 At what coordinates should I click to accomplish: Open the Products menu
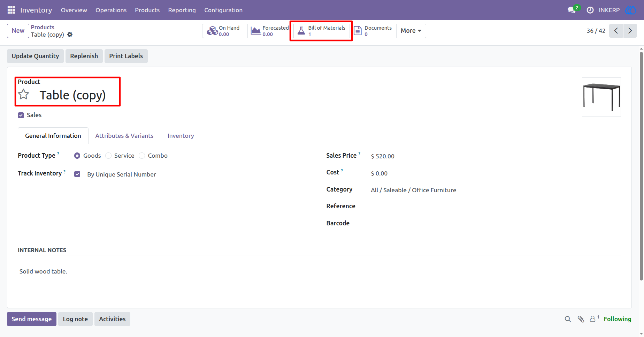tap(147, 10)
